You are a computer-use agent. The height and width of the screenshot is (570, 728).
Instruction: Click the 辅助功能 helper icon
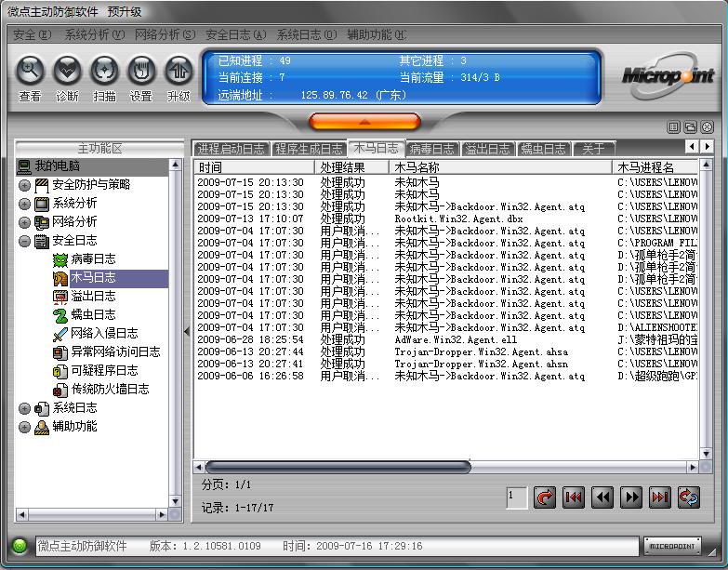pyautogui.click(x=42, y=427)
